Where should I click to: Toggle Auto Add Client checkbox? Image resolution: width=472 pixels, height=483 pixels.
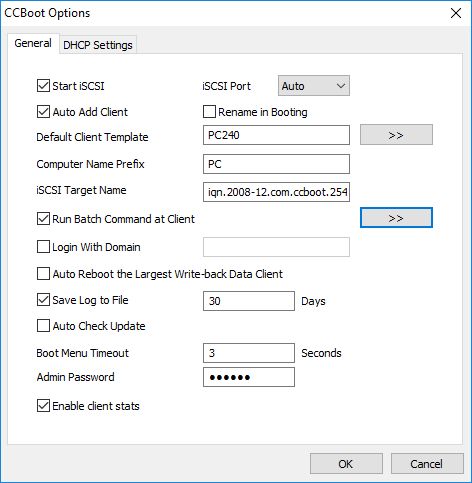[43, 112]
